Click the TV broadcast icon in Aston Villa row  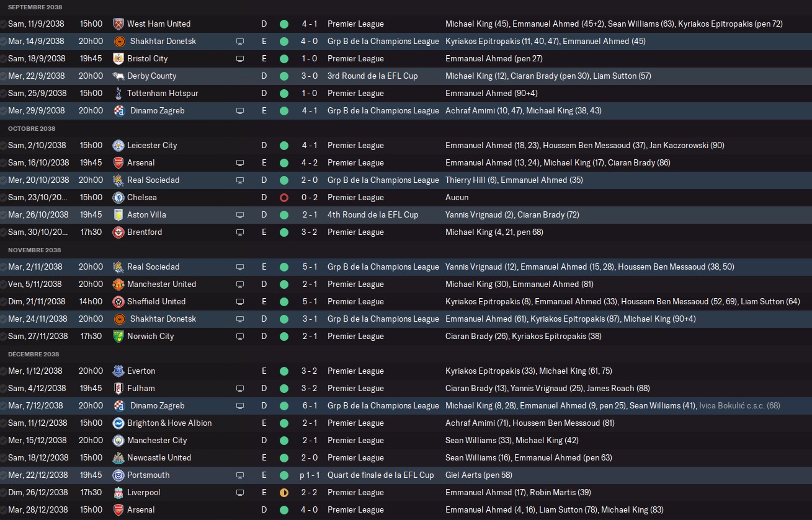point(240,214)
